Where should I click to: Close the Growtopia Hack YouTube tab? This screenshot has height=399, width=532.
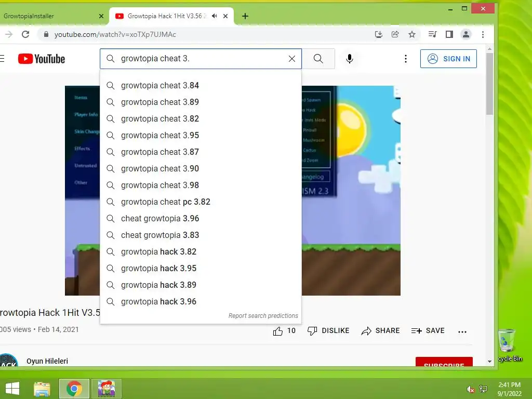[x=225, y=16]
